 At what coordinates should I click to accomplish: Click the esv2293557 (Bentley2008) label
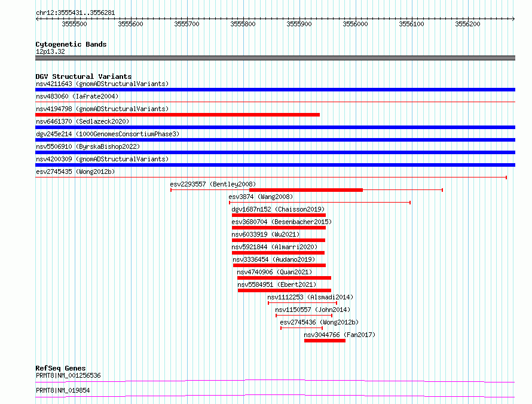(213, 184)
